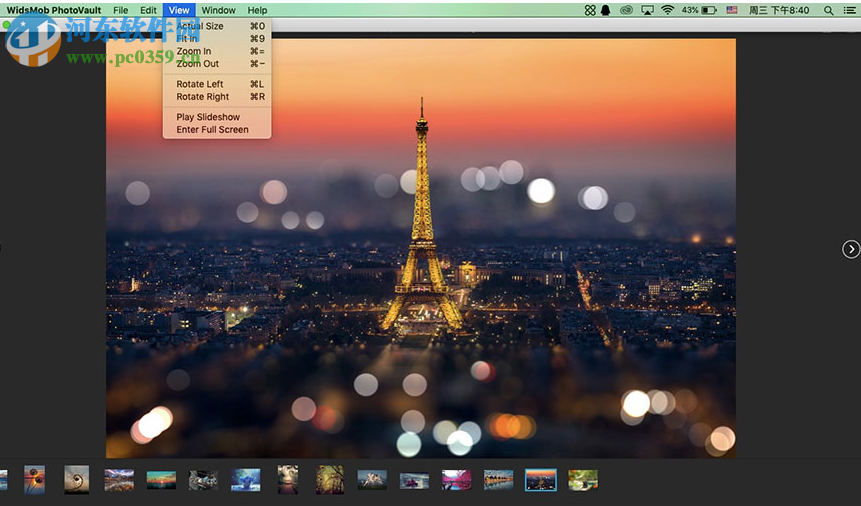The height and width of the screenshot is (506, 861).
Task: Open the Window menu
Action: (219, 10)
